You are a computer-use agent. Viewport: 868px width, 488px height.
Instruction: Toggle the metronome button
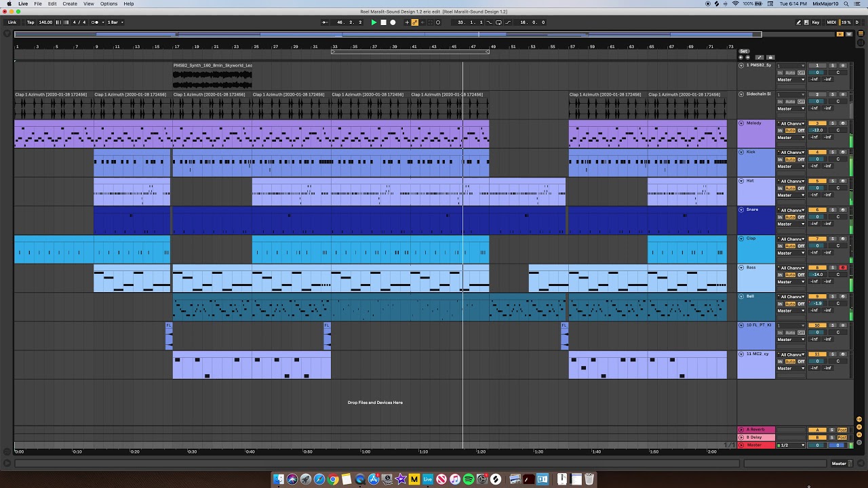click(96, 22)
